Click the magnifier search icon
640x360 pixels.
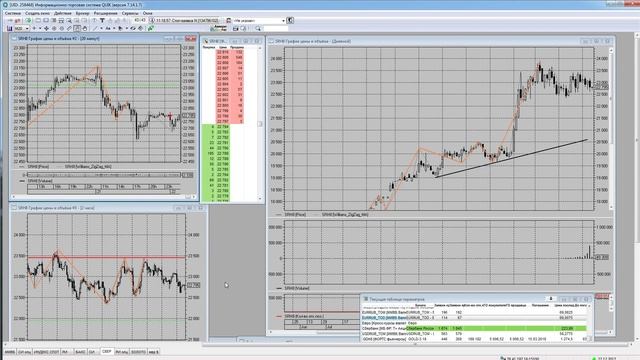pos(258,29)
